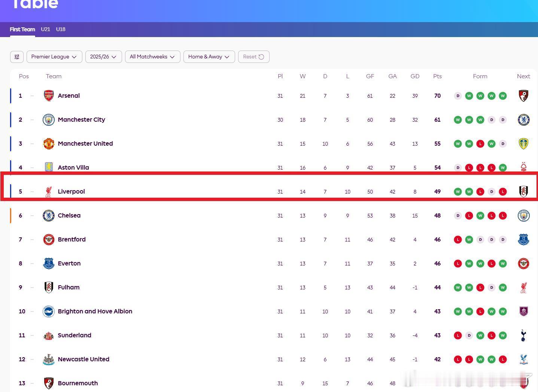Click the D form badge in Arsenal's row
Image resolution: width=538 pixels, height=392 pixels.
click(x=458, y=96)
